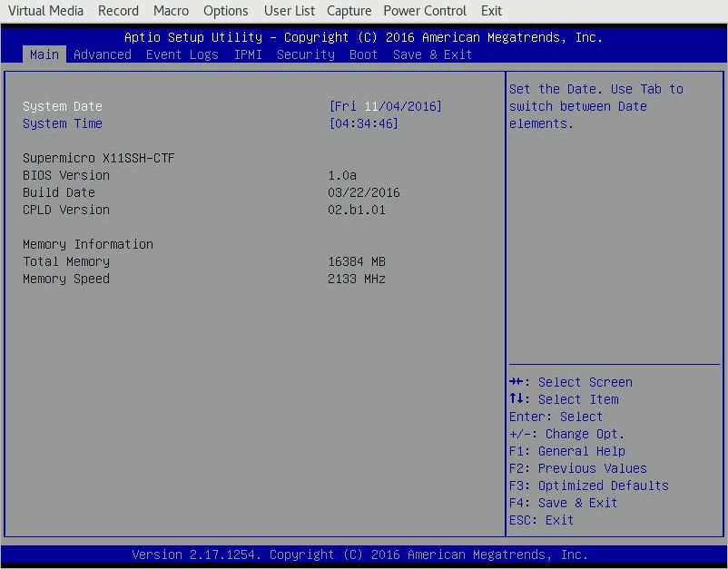This screenshot has width=728, height=569.
Task: Click the '+/-: Change Opt.' hint
Action: pyautogui.click(x=567, y=434)
